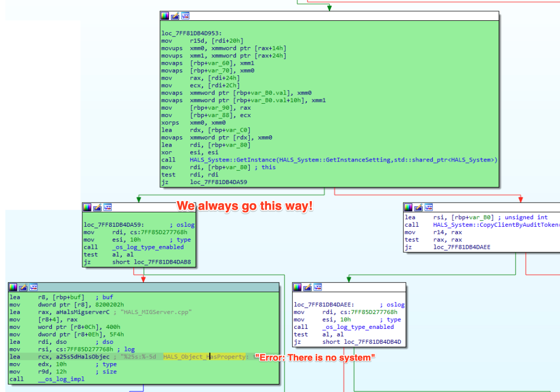Click group nodes icon on loc_7FF81DB4D953 node
Screen dimensions: 560x392
click(185, 16)
